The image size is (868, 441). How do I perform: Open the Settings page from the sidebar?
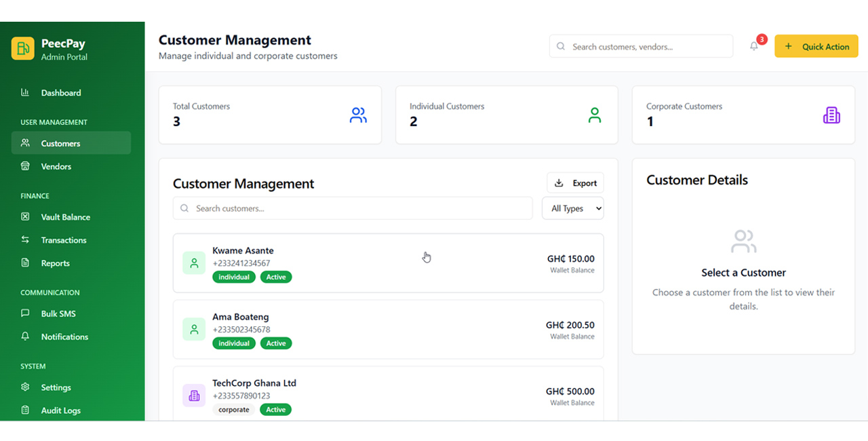pos(56,387)
